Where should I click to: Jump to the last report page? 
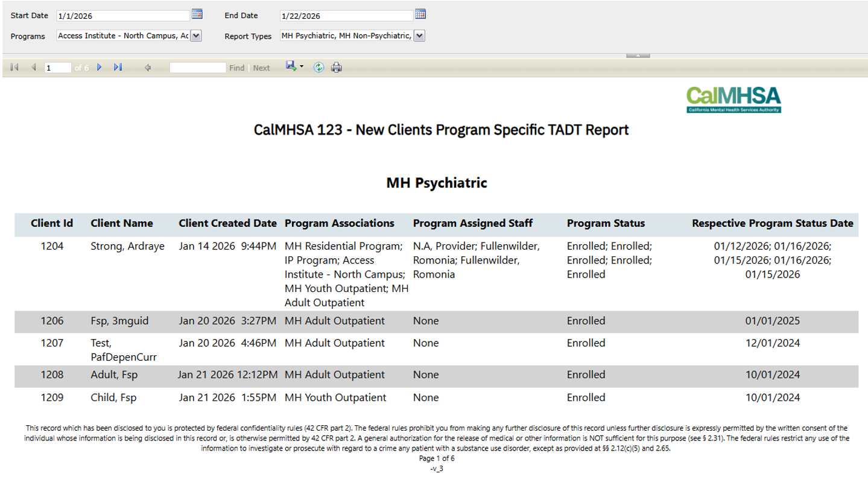(118, 68)
